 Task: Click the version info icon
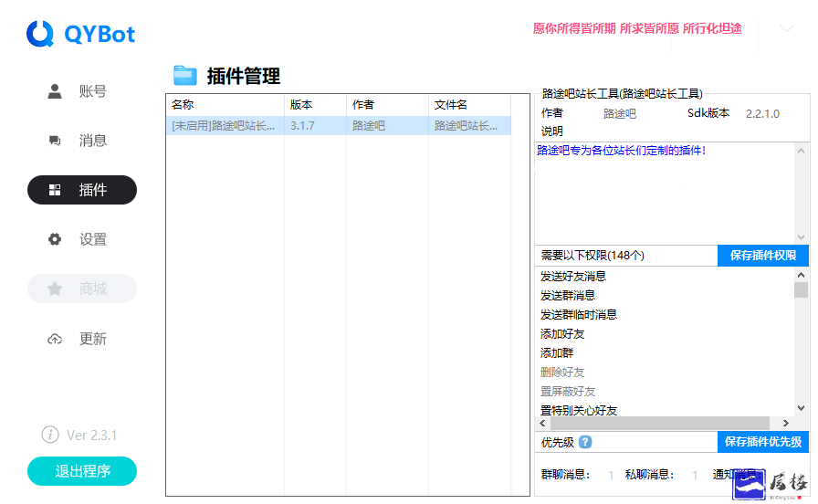coord(50,435)
